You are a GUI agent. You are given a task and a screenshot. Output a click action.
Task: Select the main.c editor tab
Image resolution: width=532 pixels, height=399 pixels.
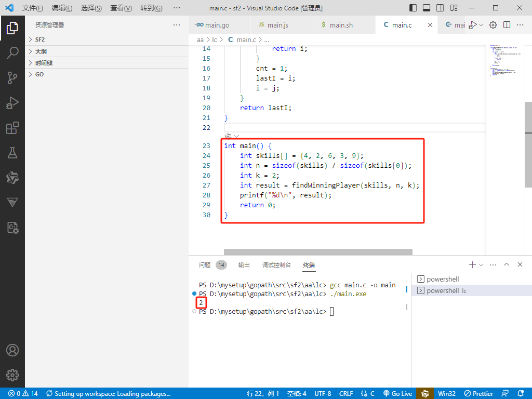click(402, 25)
